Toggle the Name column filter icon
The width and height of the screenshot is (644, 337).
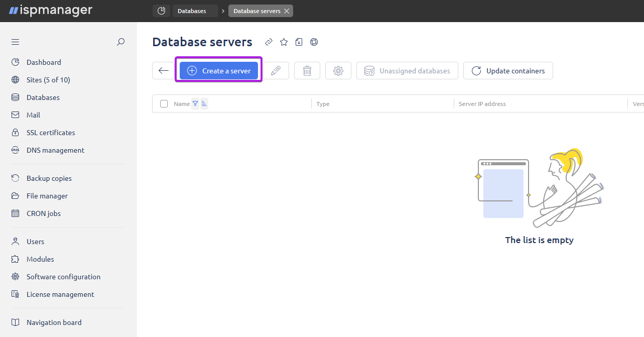point(195,104)
